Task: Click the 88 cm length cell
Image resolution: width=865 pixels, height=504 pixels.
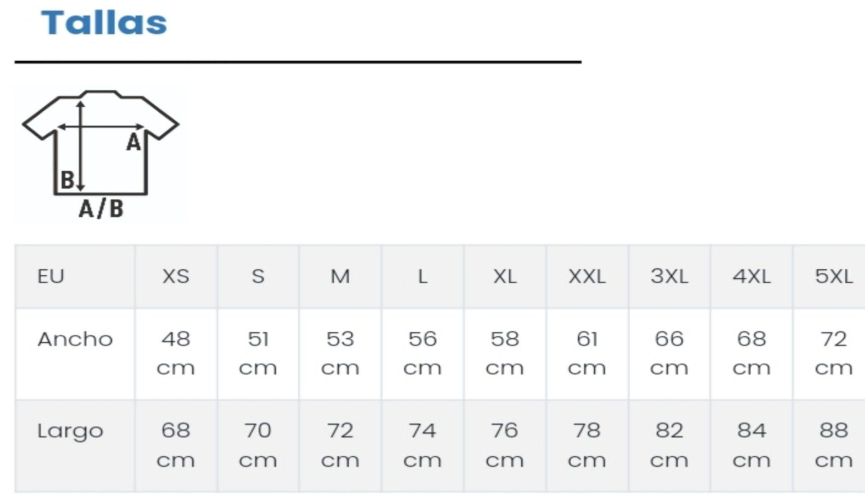Action: [833, 445]
